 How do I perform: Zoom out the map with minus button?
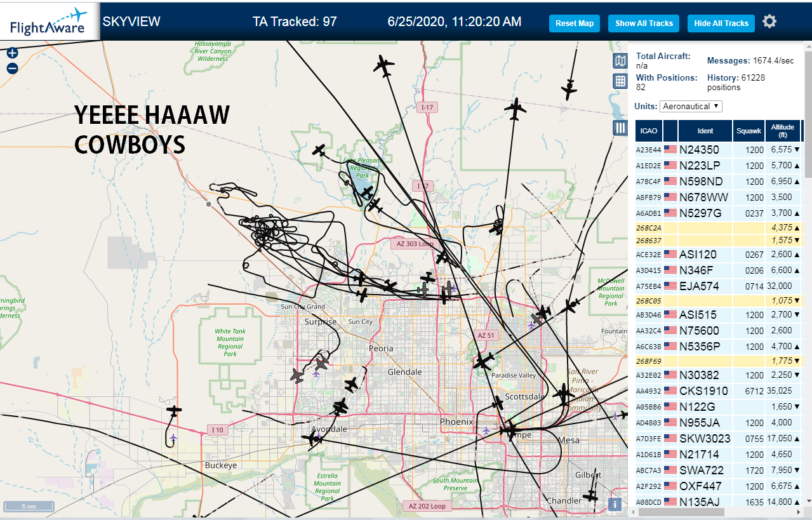[12, 69]
